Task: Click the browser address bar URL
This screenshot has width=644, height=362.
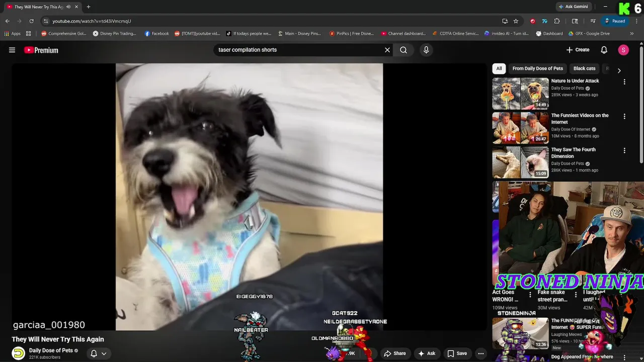Action: [x=92, y=21]
